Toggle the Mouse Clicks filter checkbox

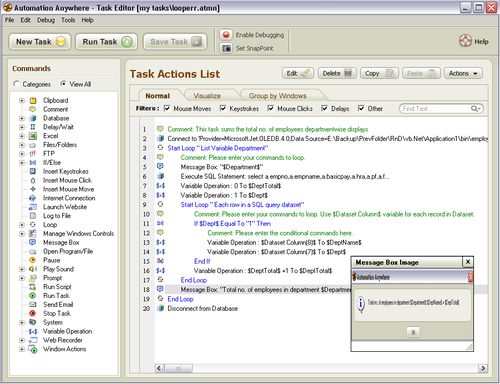[x=271, y=108]
